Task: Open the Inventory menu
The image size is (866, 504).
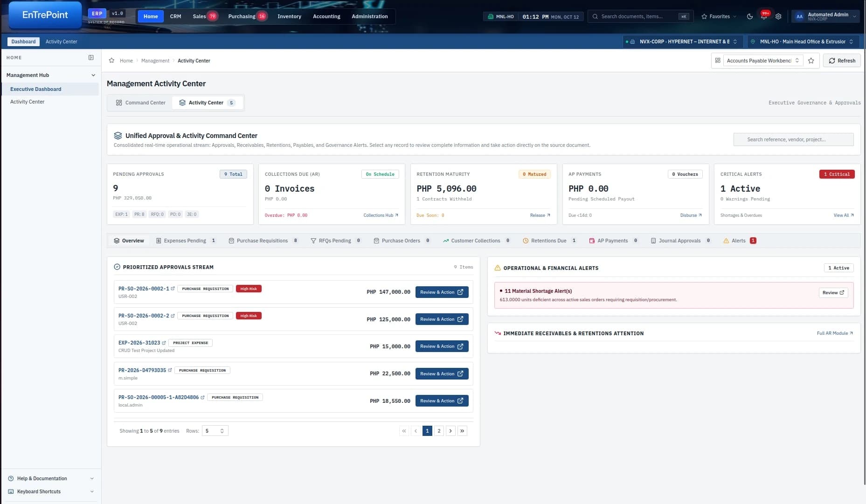Action: click(x=289, y=16)
